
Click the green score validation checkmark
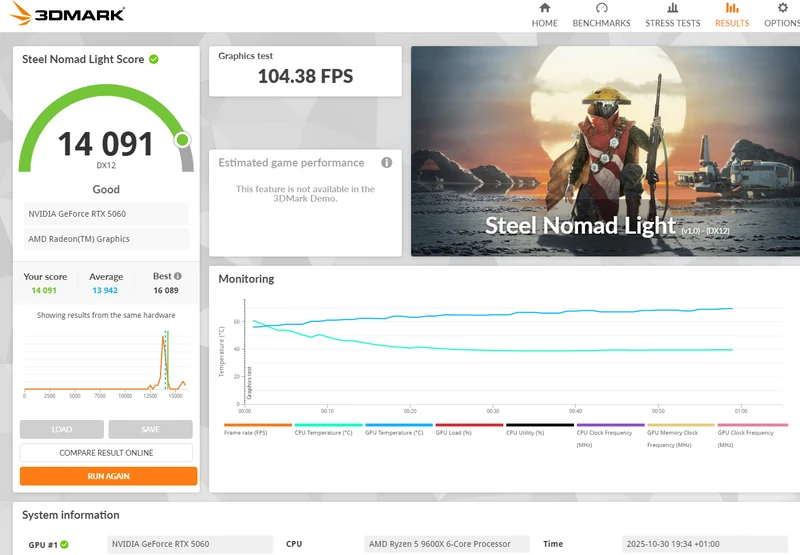click(154, 59)
